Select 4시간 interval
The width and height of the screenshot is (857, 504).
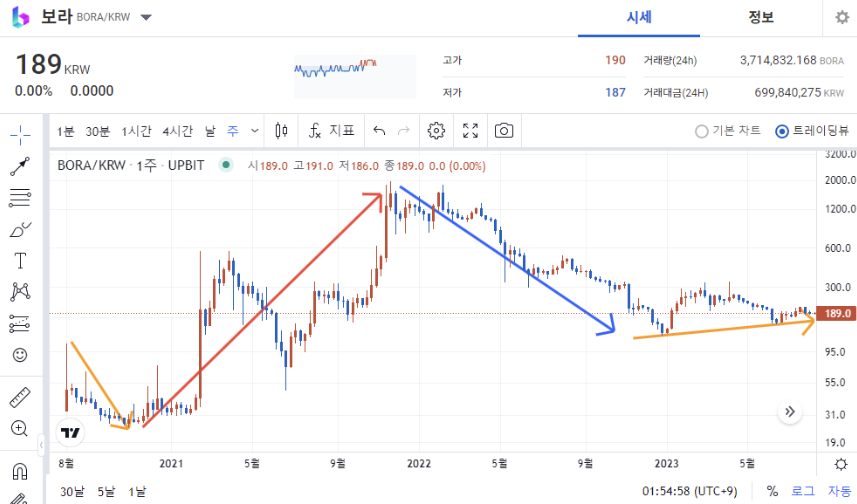[x=178, y=131]
